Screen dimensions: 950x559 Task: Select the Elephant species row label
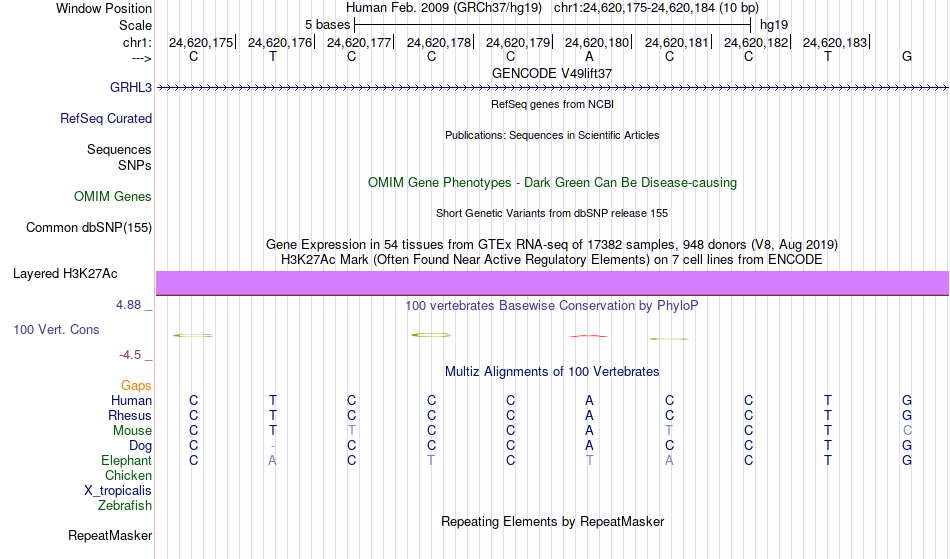coord(126,460)
